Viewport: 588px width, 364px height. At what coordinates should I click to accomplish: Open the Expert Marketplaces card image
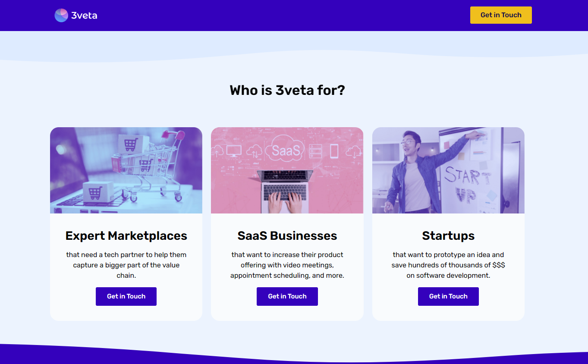point(126,170)
